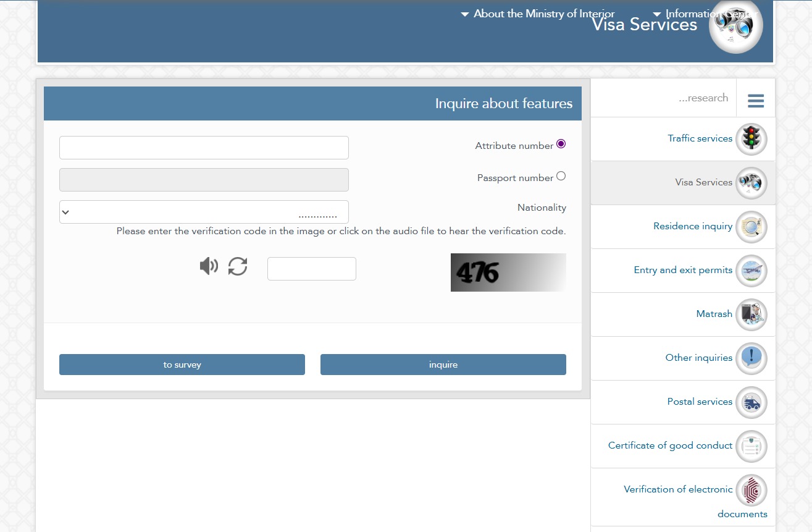Open the Nationality dropdown list
The width and height of the screenshot is (812, 532).
[204, 212]
